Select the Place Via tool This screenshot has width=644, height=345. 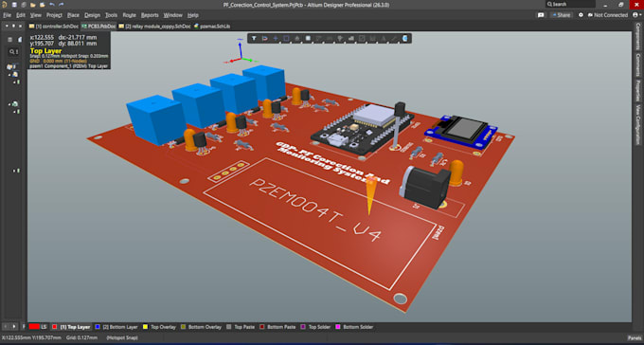tap(340, 38)
